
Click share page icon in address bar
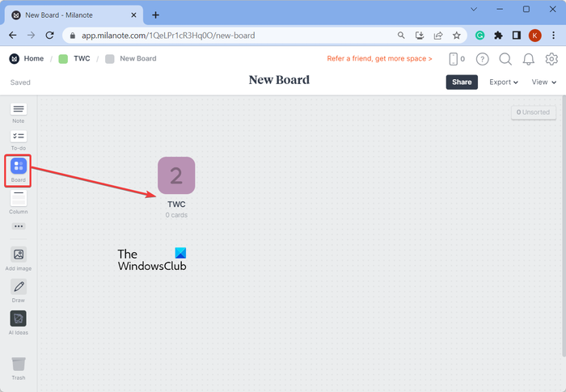coord(438,36)
